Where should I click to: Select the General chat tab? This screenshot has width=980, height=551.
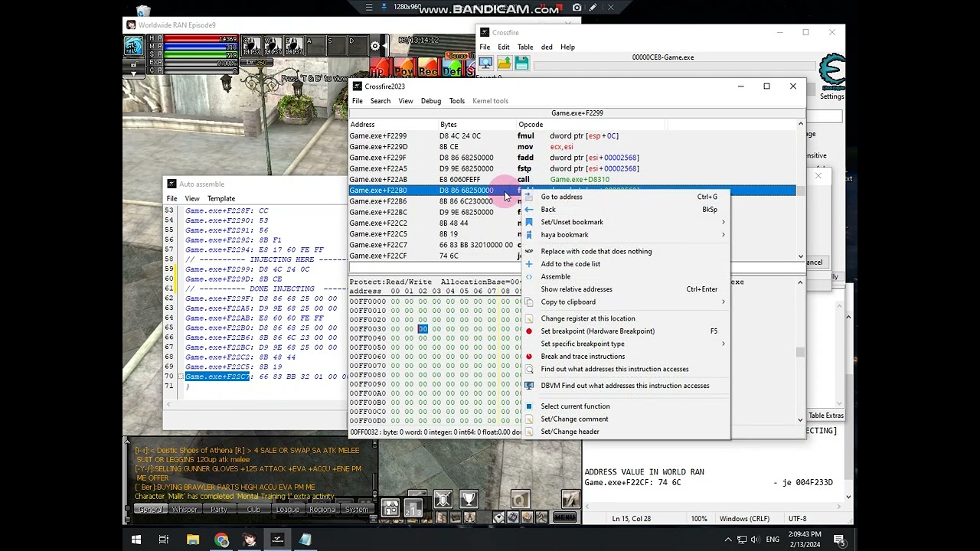150,510
